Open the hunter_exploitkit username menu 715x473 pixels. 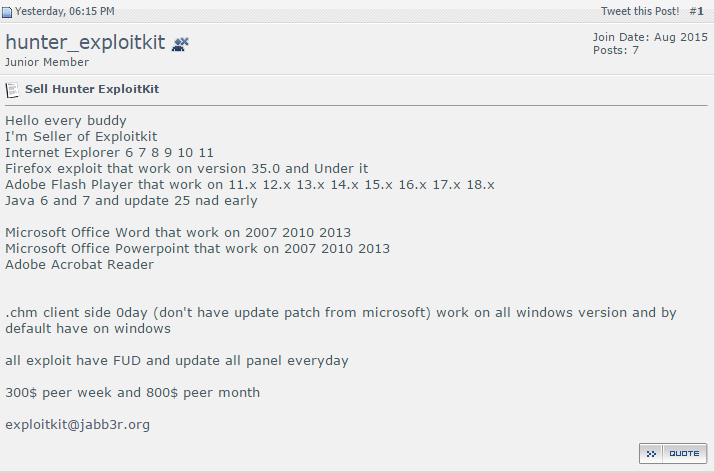coord(85,42)
